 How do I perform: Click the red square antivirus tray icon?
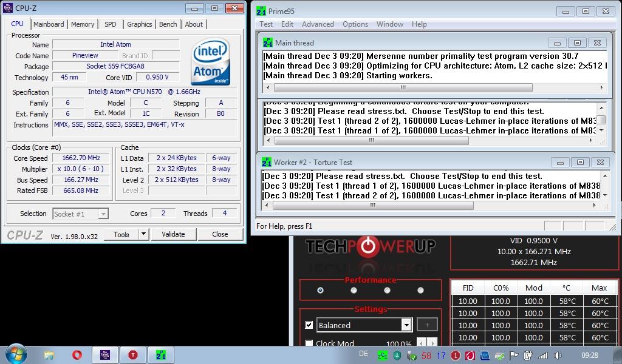(x=470, y=356)
